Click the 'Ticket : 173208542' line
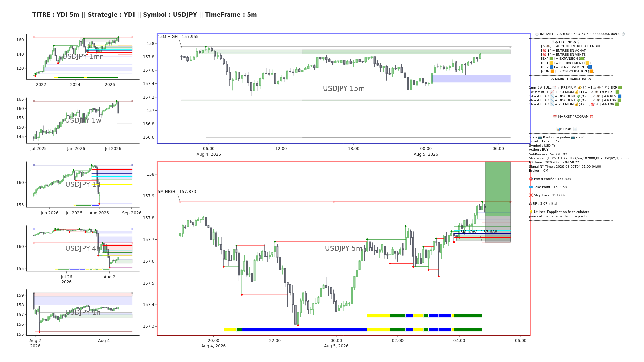Screen dimensions: 644x362 point(544,141)
